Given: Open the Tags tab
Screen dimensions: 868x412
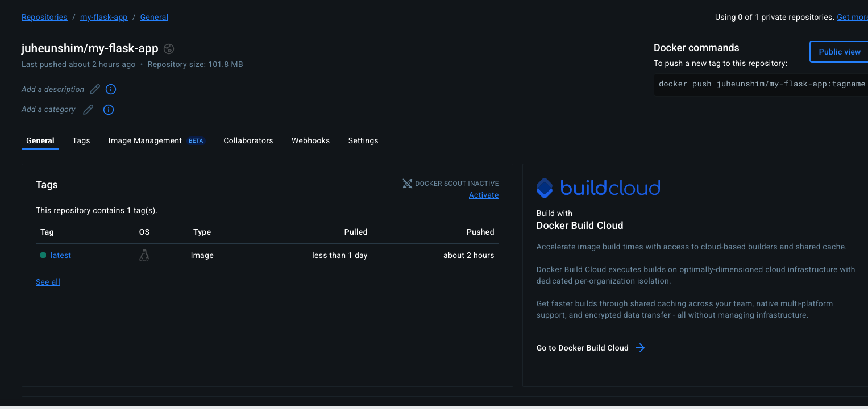Looking at the screenshot, I should click(x=81, y=140).
